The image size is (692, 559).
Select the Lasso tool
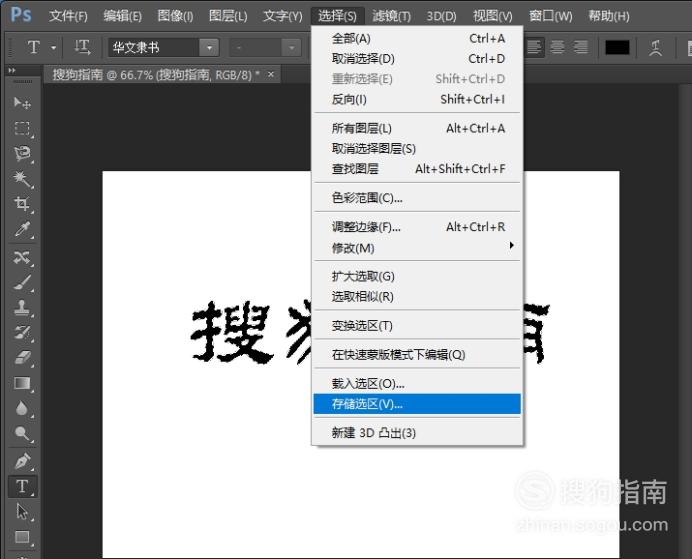[x=22, y=154]
